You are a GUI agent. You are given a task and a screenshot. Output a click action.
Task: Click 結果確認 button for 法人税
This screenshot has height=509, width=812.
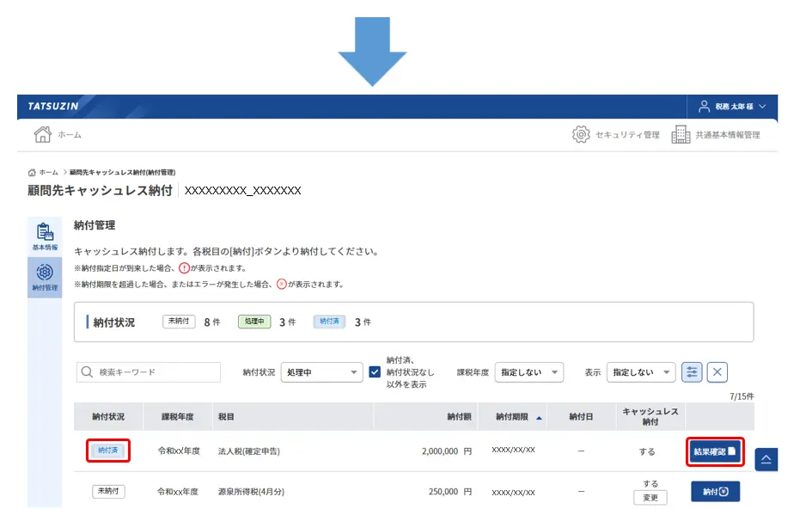pyautogui.click(x=715, y=451)
